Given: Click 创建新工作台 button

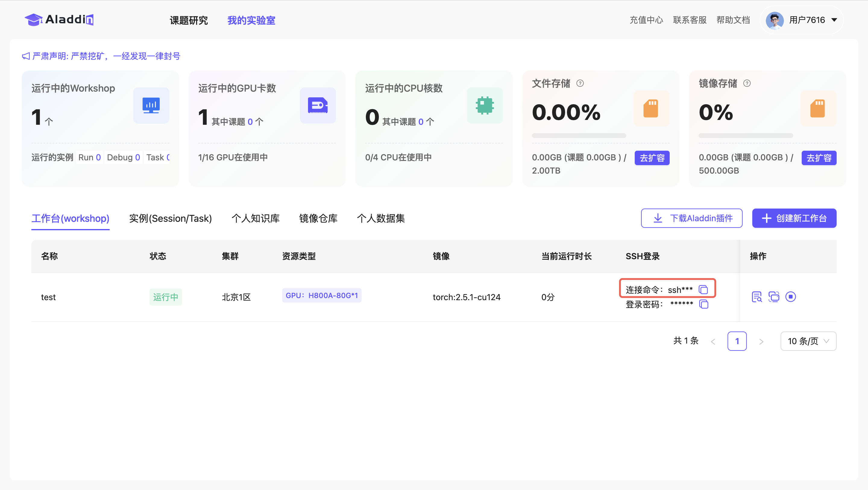Looking at the screenshot, I should coord(794,218).
